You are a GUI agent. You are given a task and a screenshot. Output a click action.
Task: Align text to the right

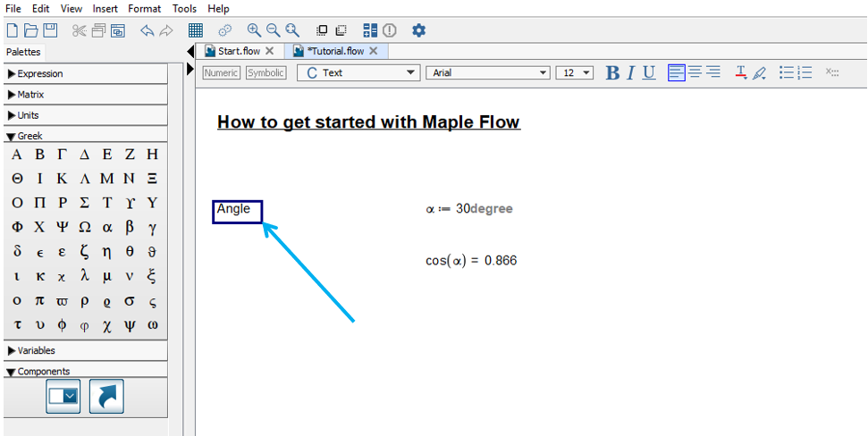713,72
